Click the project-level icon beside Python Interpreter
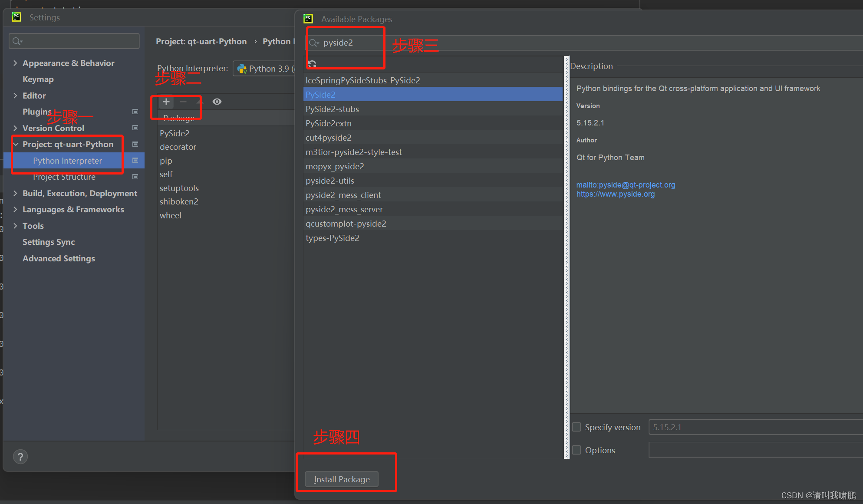Viewport: 863px width, 504px height. pos(135,161)
